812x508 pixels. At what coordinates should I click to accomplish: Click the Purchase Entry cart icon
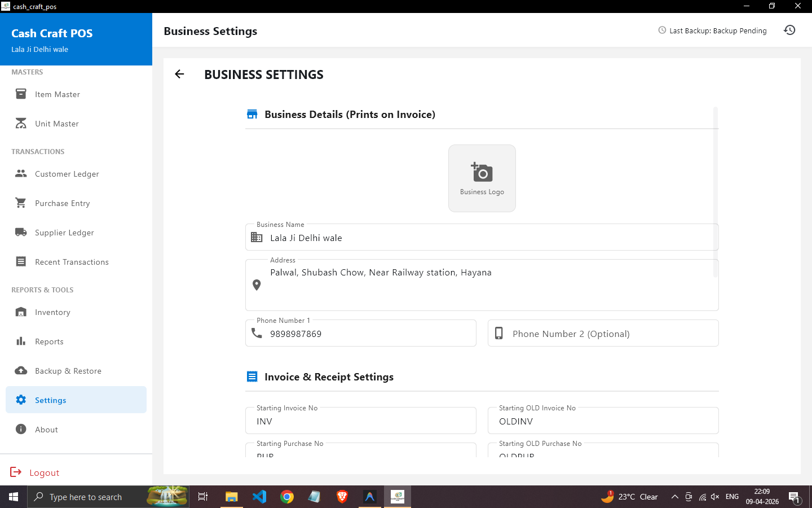pyautogui.click(x=21, y=203)
